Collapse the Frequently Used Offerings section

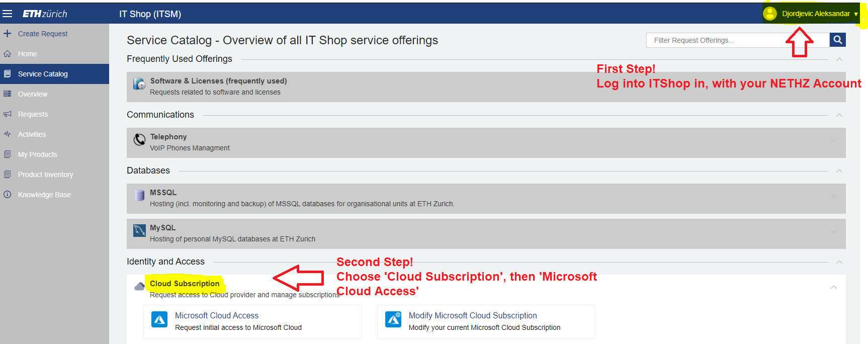839,59
